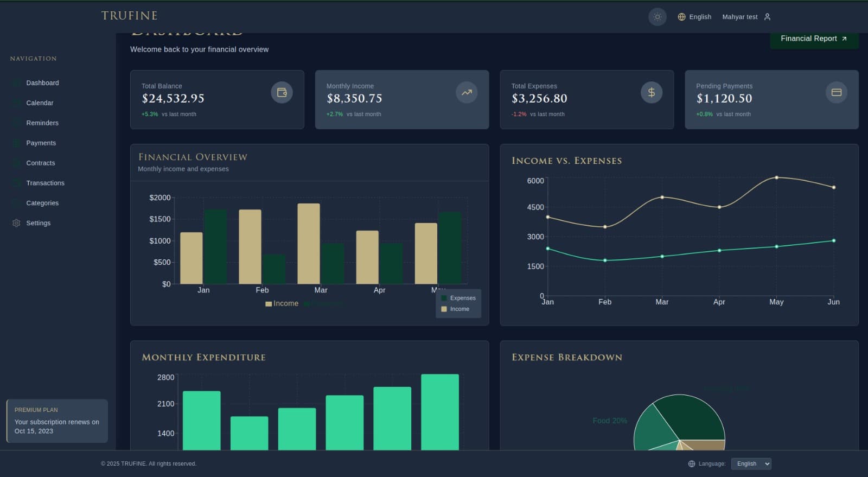Toggle the light/dark theme sun button

[x=657, y=17]
